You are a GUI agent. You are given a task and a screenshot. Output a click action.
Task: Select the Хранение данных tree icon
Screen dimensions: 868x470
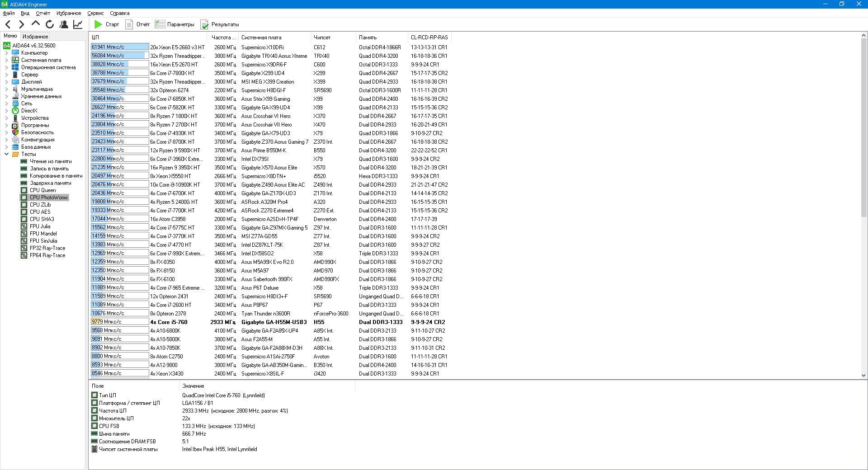(x=15, y=96)
